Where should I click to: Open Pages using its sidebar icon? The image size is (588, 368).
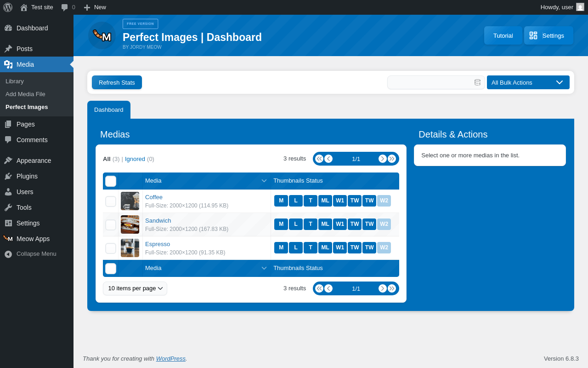click(x=8, y=124)
